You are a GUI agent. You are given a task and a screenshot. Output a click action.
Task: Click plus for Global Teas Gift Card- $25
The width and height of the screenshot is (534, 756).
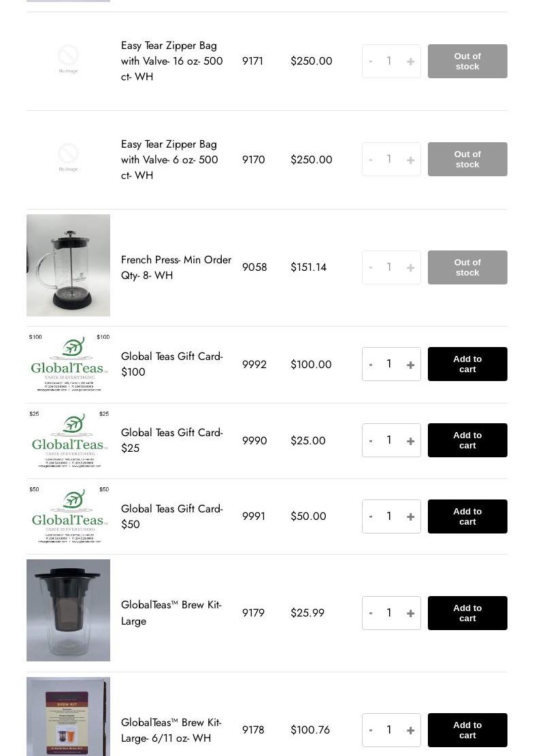click(410, 441)
